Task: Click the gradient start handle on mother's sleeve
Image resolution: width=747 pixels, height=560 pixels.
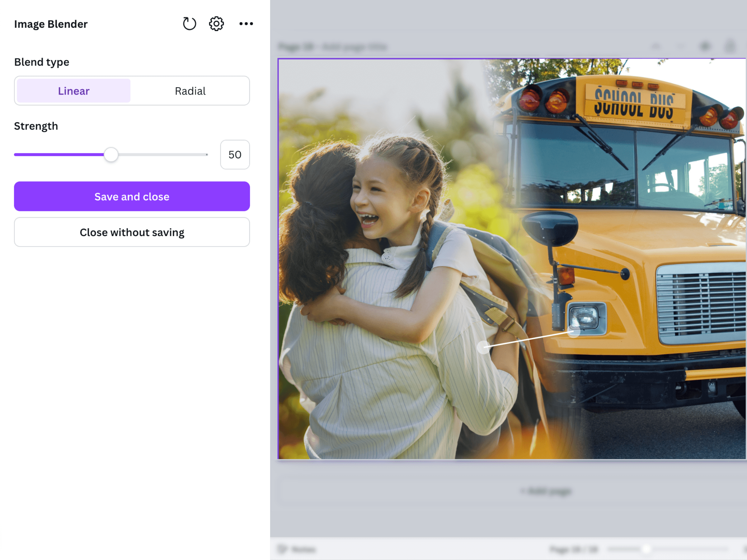Action: pos(484,347)
